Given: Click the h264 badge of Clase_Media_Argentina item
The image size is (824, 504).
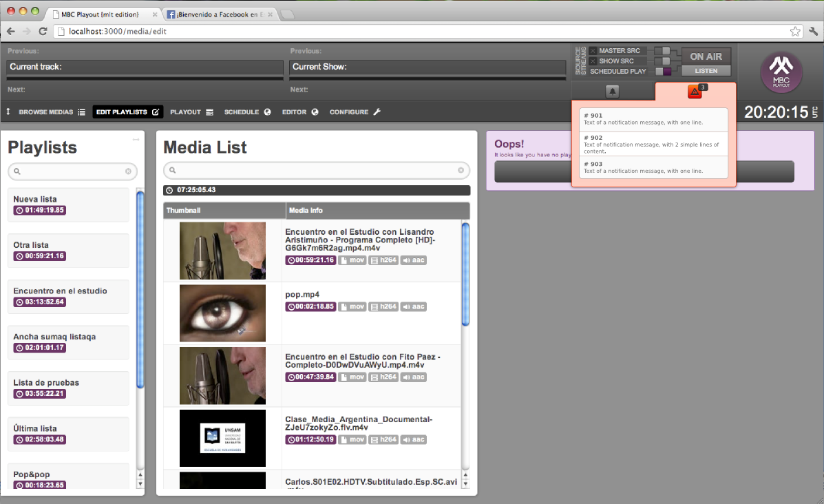Looking at the screenshot, I should (x=383, y=439).
